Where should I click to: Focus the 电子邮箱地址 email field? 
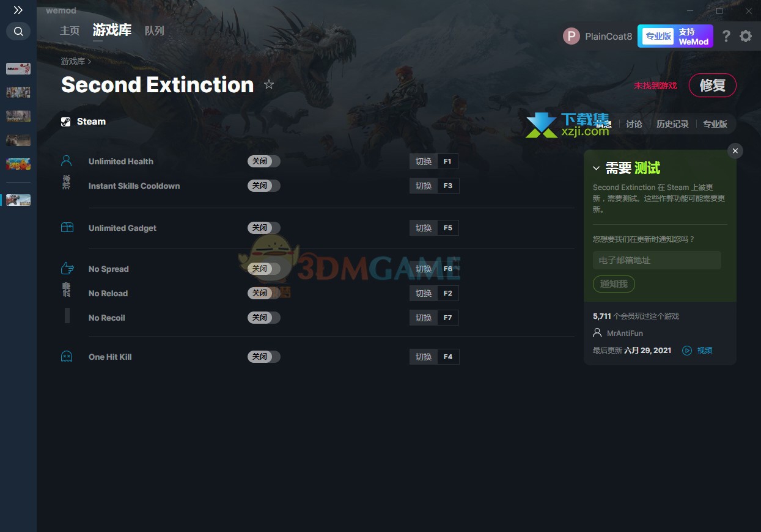pos(657,260)
